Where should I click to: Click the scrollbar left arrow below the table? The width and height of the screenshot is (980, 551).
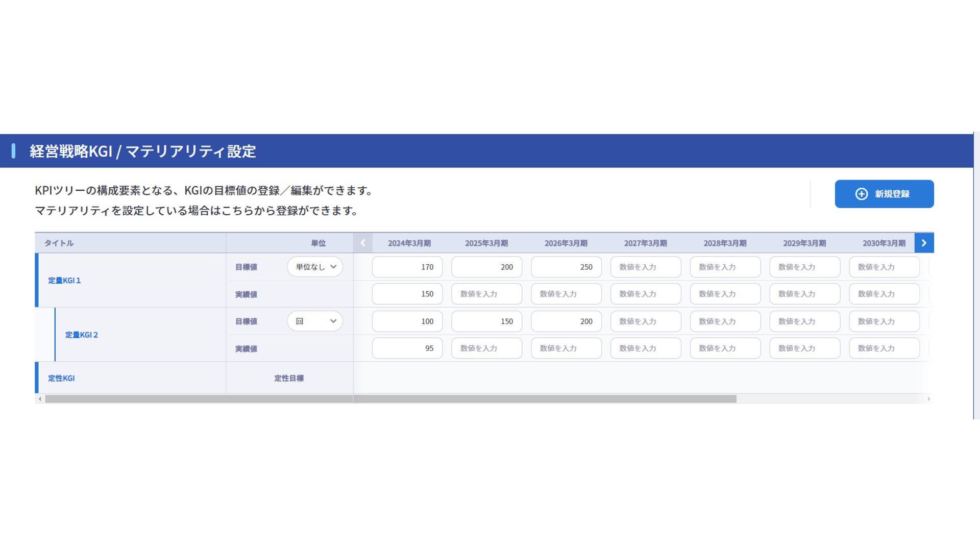coord(40,399)
